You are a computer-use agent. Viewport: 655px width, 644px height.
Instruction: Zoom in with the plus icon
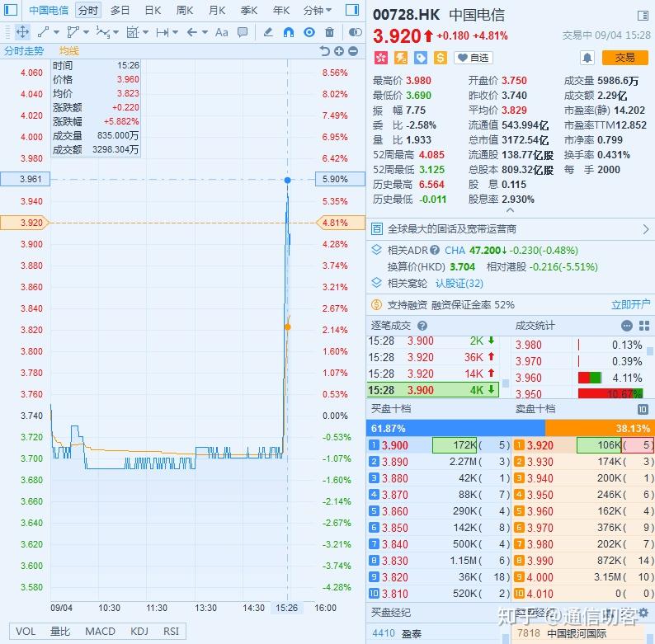pos(339,51)
